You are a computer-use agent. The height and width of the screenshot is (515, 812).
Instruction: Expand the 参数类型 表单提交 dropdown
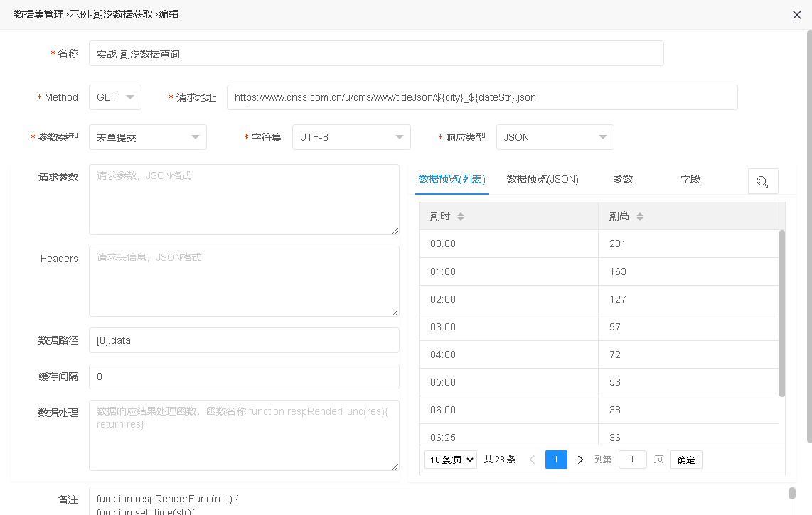click(147, 137)
